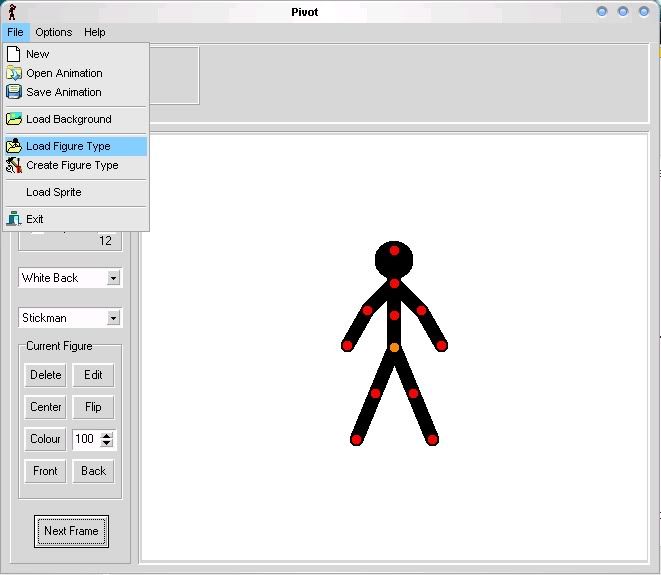Click the Exit door icon
This screenshot has height=575, width=661.
click(14, 219)
